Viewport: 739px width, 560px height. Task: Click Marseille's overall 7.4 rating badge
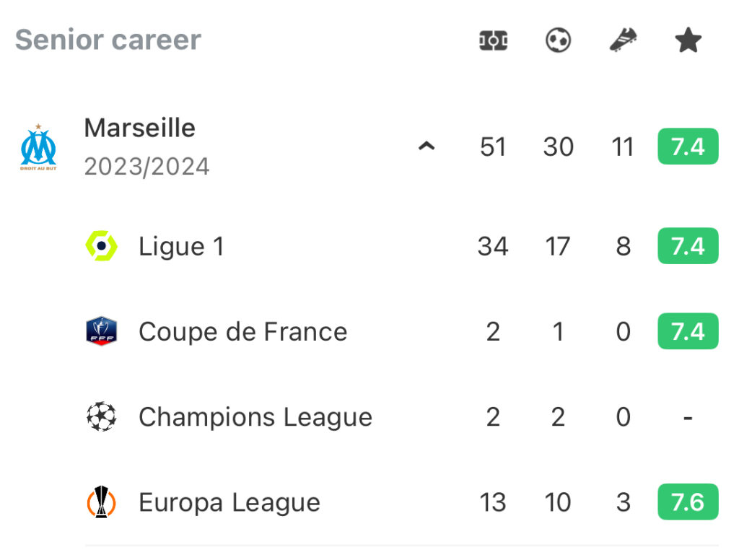click(688, 146)
